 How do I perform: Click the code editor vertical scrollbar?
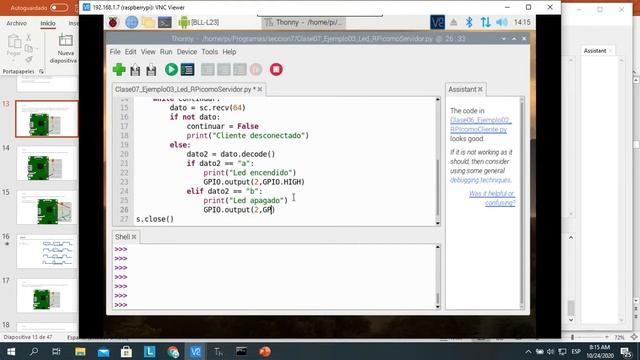438,161
